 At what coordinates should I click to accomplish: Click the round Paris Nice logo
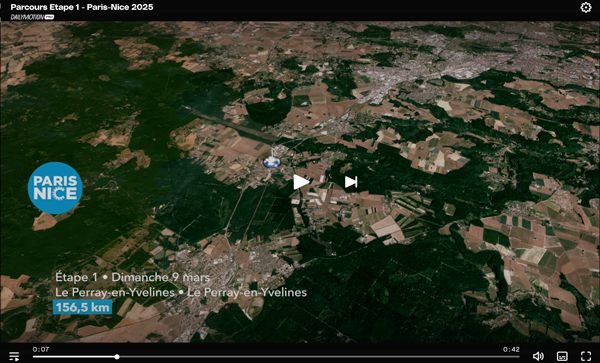(x=55, y=188)
